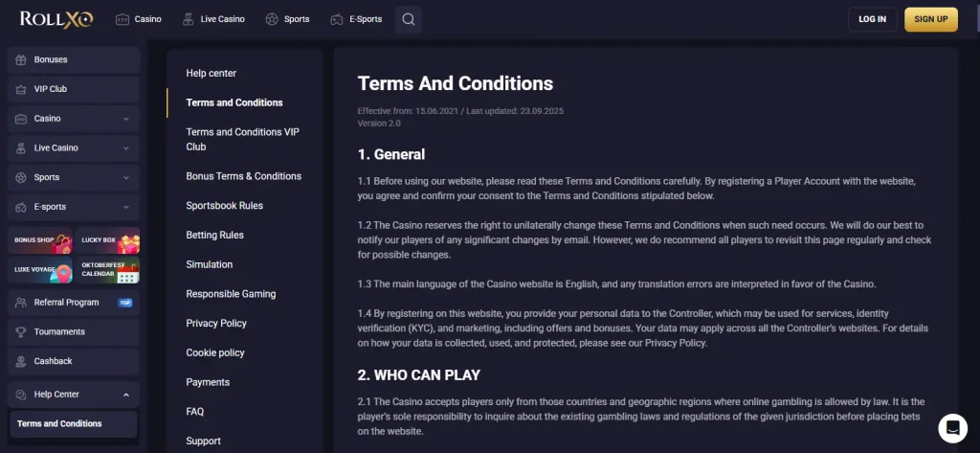Open Referral Program people icon item
The width and height of the screenshot is (980, 453).
(x=21, y=303)
